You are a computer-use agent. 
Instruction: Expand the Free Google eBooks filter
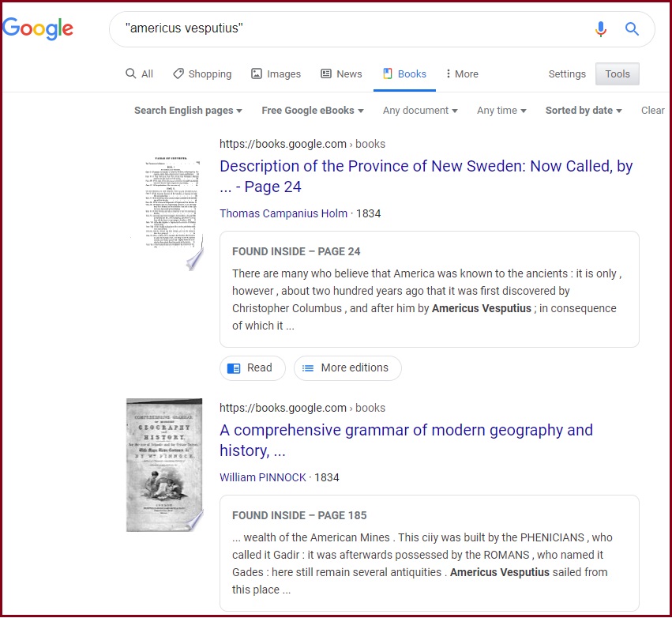click(x=313, y=110)
